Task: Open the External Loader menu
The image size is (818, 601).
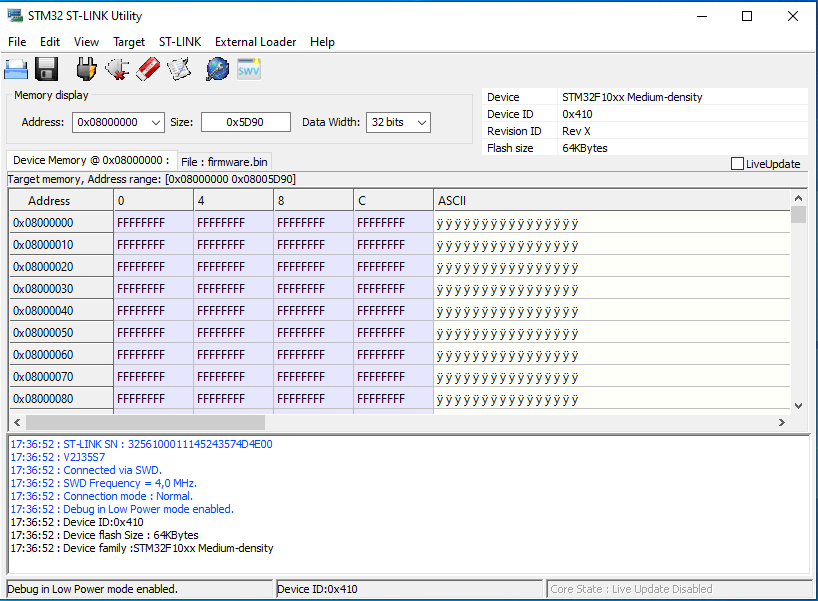Action: (x=255, y=42)
